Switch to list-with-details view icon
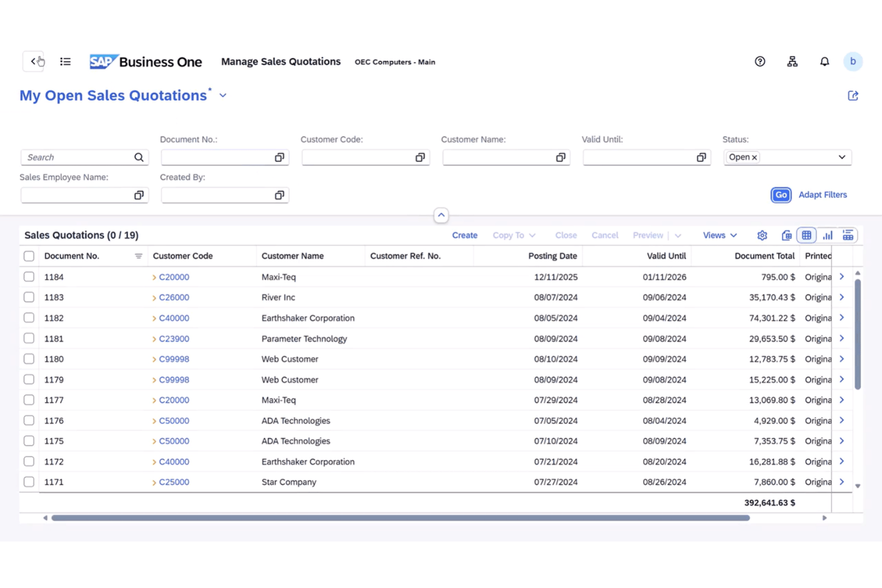Image resolution: width=882 pixels, height=588 pixels. (848, 235)
